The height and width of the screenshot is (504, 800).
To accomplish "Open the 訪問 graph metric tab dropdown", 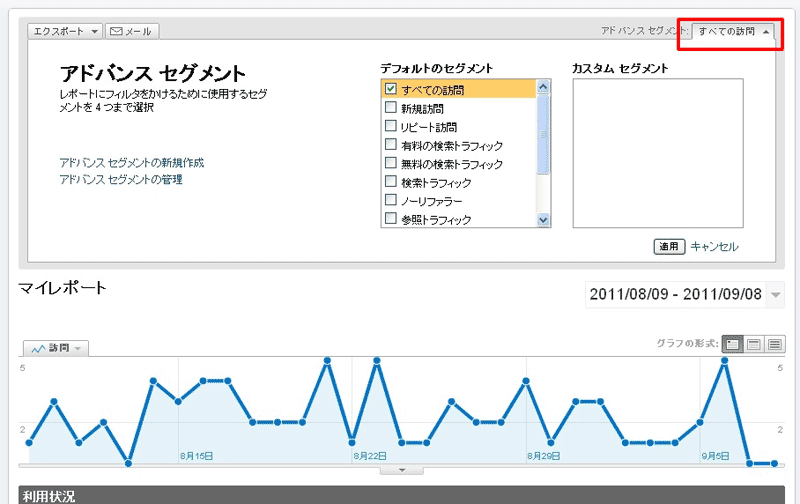I will [x=57, y=348].
